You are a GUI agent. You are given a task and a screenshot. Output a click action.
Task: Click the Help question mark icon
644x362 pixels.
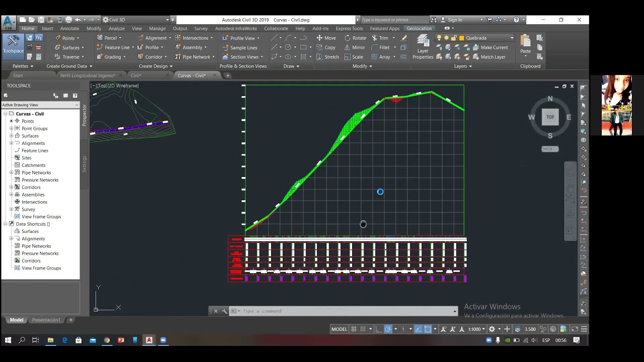coord(516,20)
